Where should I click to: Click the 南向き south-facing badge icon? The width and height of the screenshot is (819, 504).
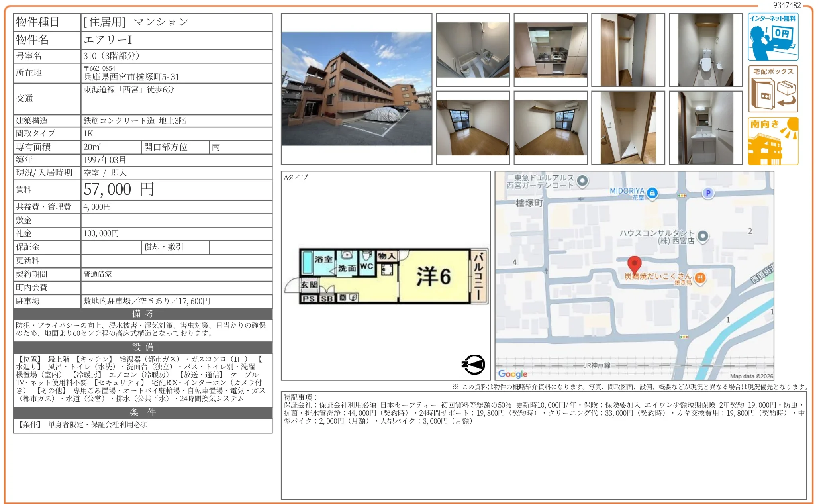click(x=773, y=141)
